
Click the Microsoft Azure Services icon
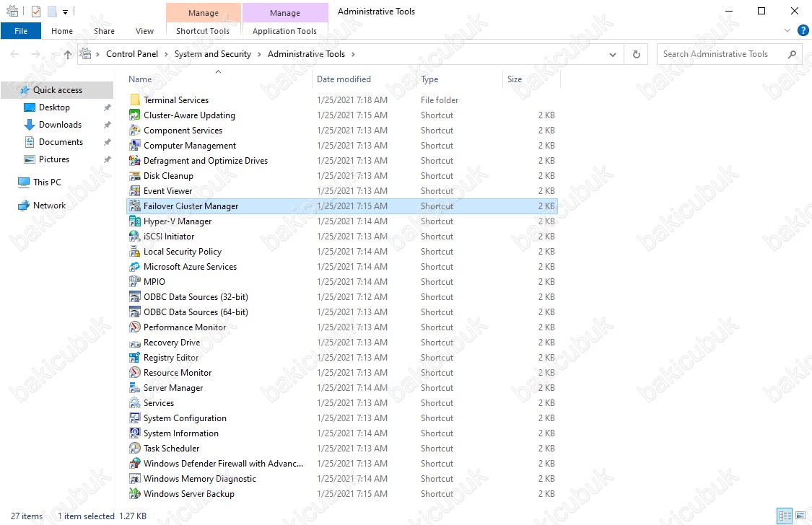135,266
